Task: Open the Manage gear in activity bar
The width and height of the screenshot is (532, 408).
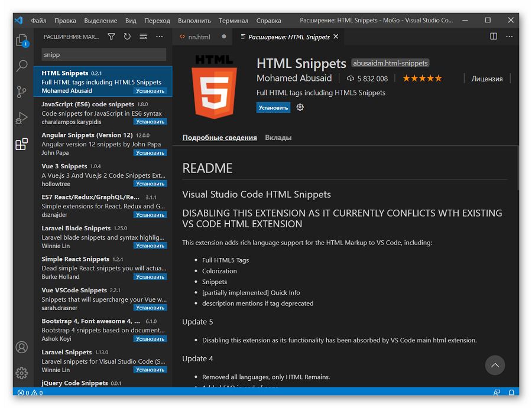Action: [x=22, y=373]
